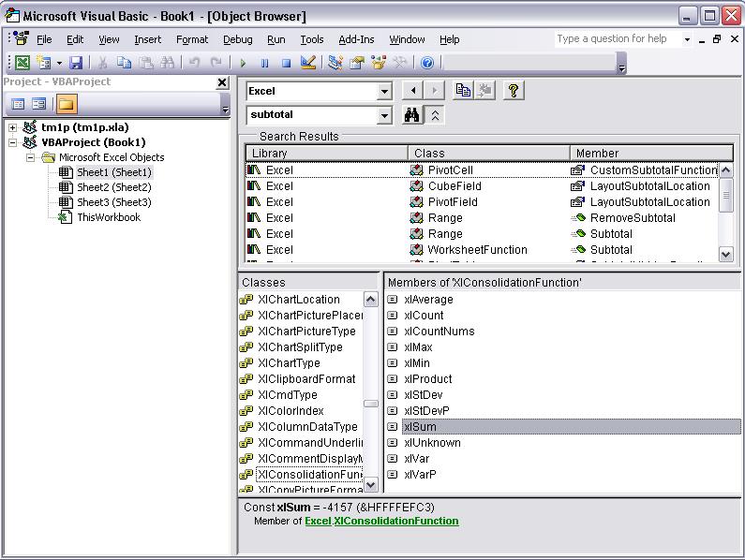Toggle Folders in Project pane
Image resolution: width=745 pixels, height=560 pixels.
coord(67,104)
